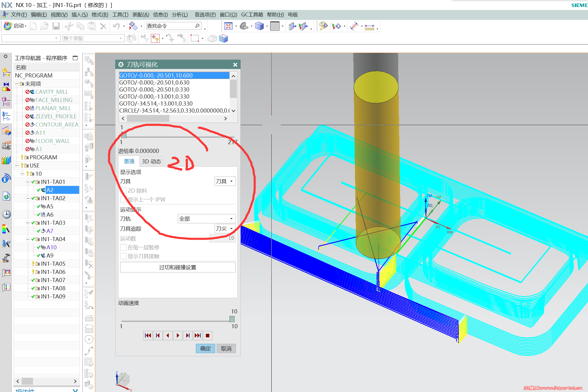Collapse the IN1-TA02 tree node
This screenshot has width=588, height=392.
click(x=28, y=198)
